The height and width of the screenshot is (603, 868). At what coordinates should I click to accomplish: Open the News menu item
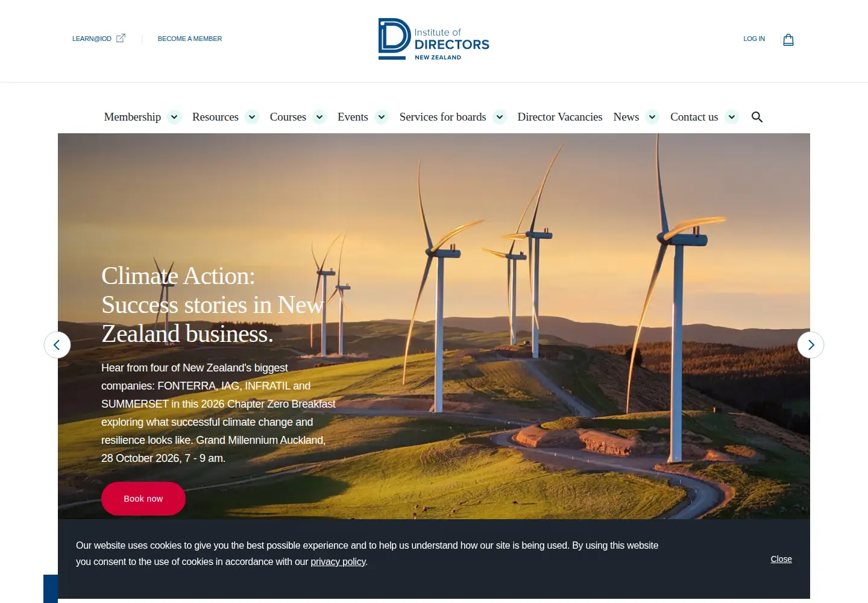pos(626,117)
